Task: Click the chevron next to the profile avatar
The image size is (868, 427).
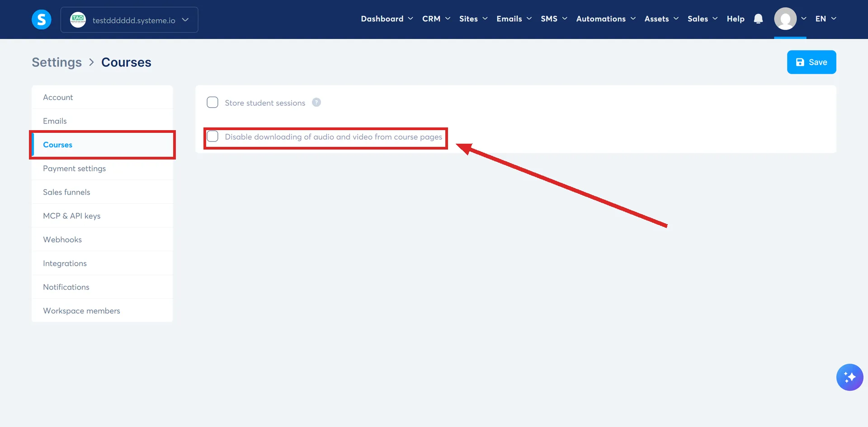Action: click(x=803, y=19)
